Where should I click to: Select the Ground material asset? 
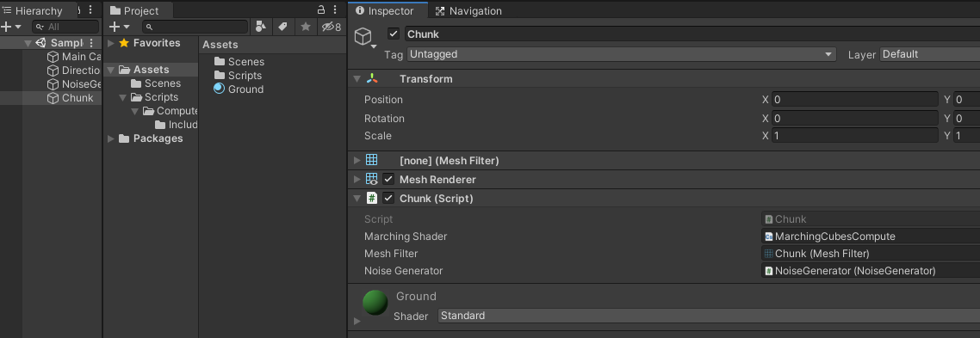[x=239, y=89]
